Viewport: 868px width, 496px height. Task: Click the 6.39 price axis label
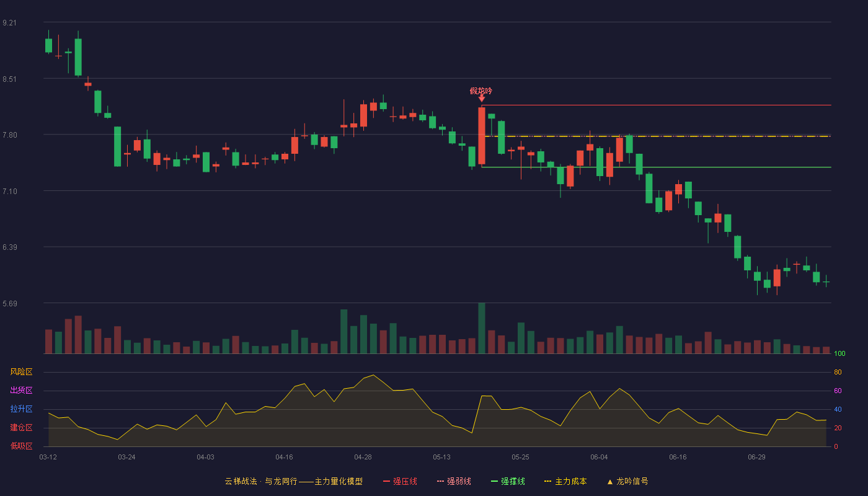[9, 247]
